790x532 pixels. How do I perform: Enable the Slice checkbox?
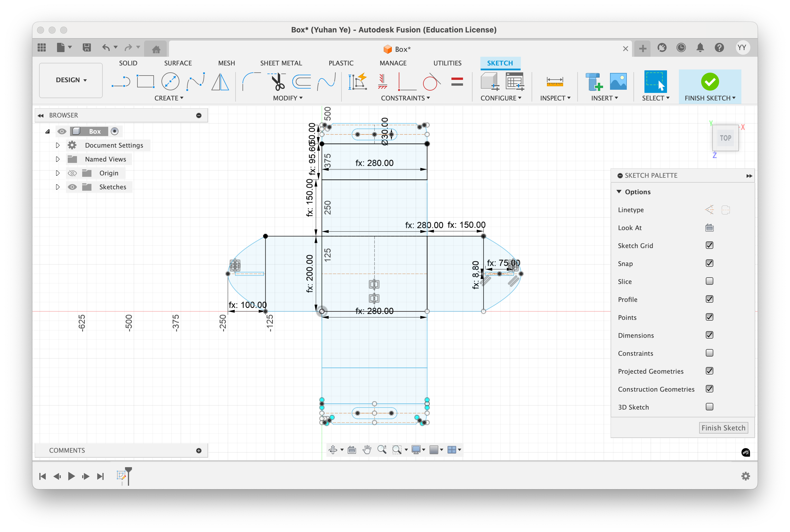pos(709,281)
